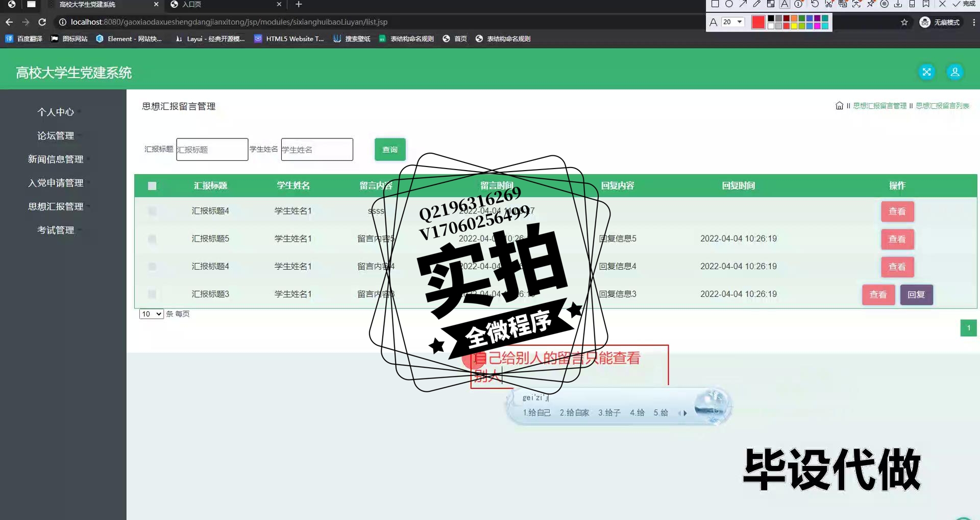Open the font size 20 dropdown
This screenshot has height=520, width=980.
[732, 22]
